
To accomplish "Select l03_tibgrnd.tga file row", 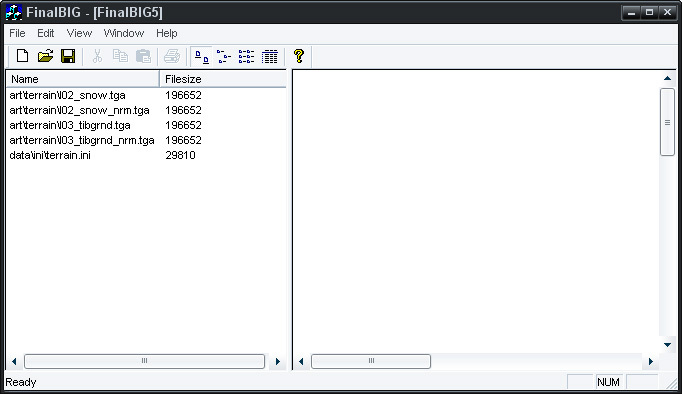I will tap(70, 125).
